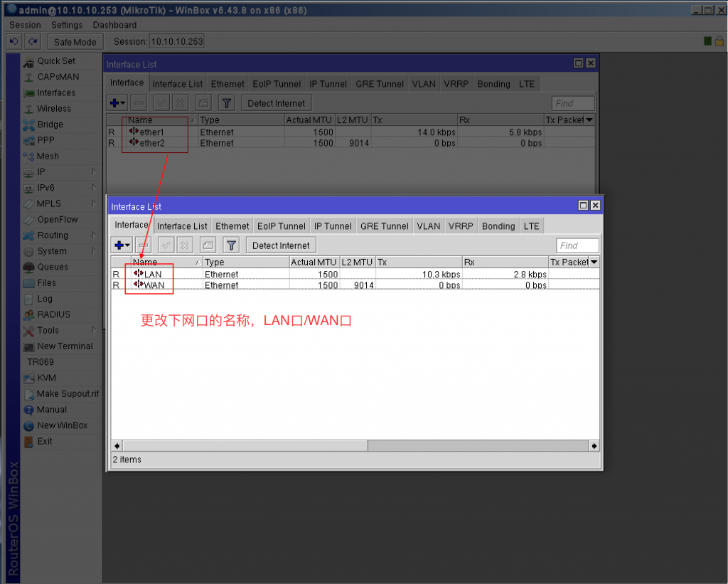Switch to VRRP tab in front window
Viewport: 728px width, 584px height.
point(461,226)
